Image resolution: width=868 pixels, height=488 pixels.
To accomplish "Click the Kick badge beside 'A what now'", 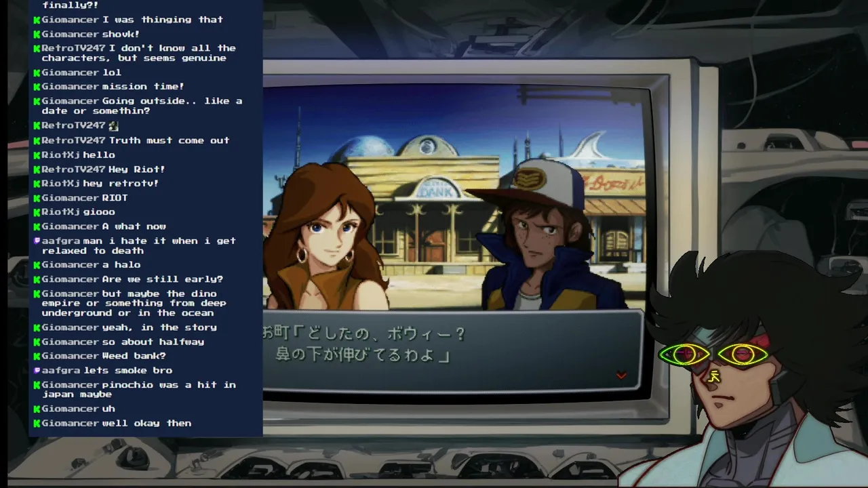I will (x=37, y=227).
